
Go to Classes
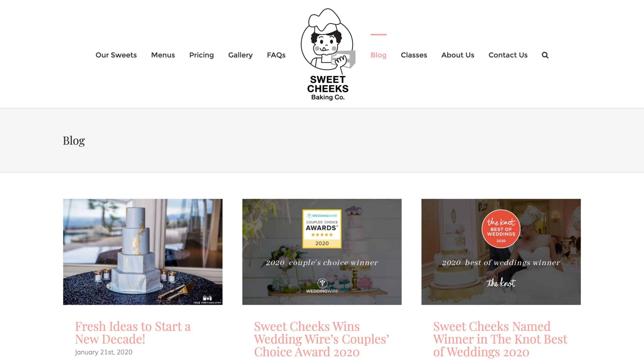click(x=414, y=55)
